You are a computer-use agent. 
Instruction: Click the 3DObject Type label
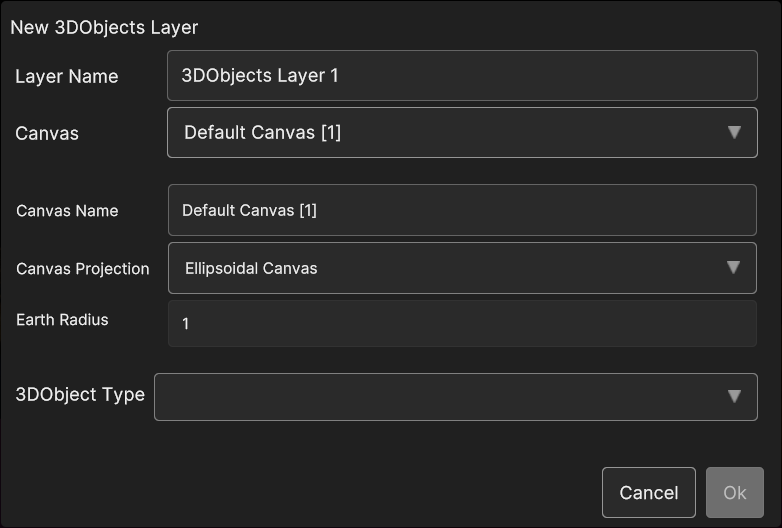[x=80, y=394]
